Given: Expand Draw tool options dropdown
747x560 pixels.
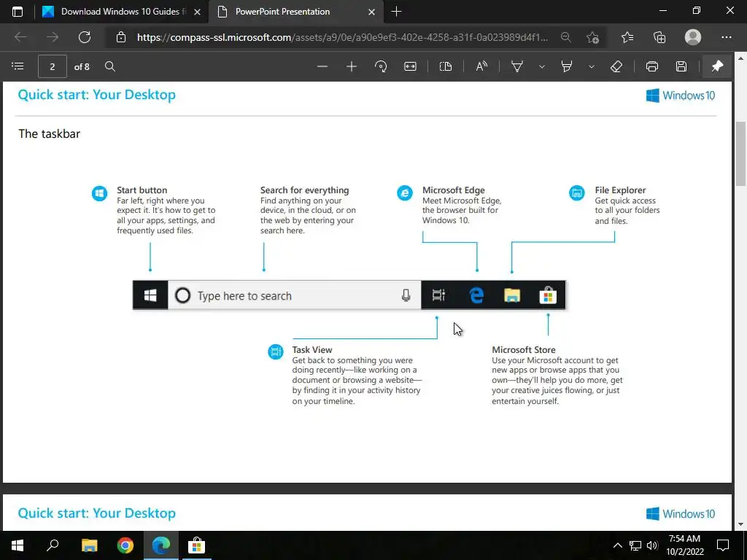Looking at the screenshot, I should [x=542, y=66].
